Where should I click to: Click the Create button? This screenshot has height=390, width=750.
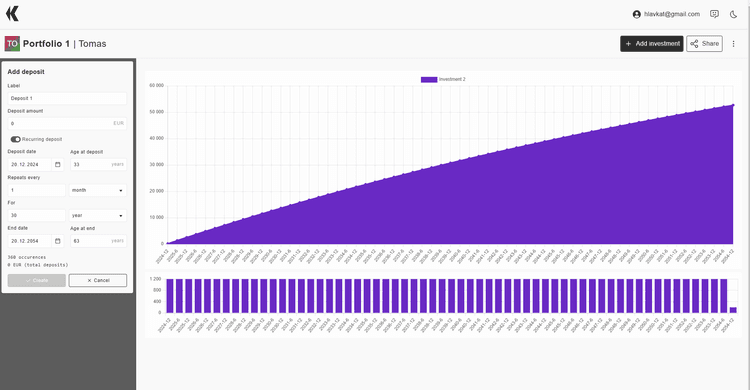point(36,280)
